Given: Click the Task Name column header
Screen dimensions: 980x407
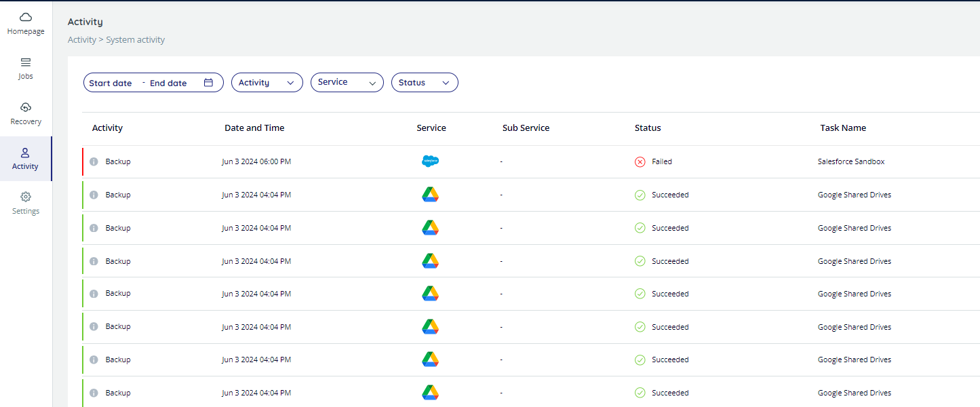Looking at the screenshot, I should 843,128.
